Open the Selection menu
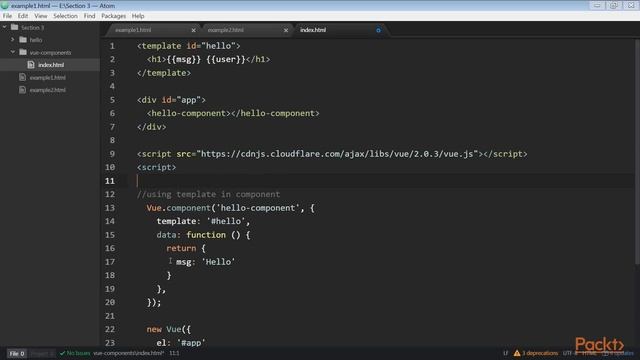This screenshot has width=640, height=360. click(x=65, y=16)
